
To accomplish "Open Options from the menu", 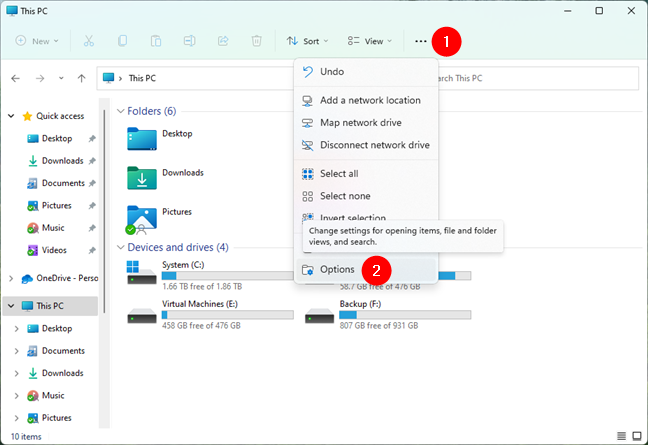I will (366, 269).
